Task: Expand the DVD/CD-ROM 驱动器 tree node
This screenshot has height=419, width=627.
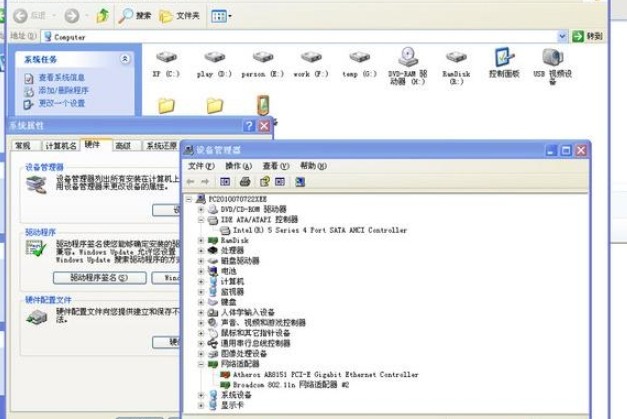Action: click(201, 209)
